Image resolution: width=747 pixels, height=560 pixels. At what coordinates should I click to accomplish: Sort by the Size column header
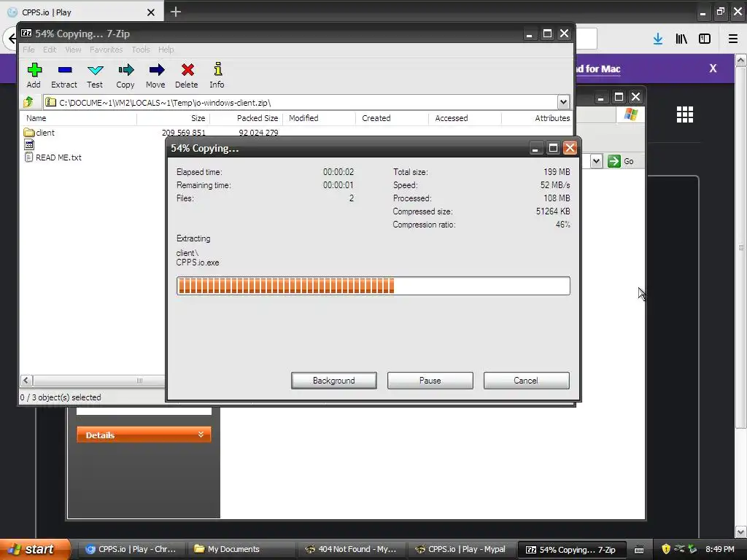point(174,118)
